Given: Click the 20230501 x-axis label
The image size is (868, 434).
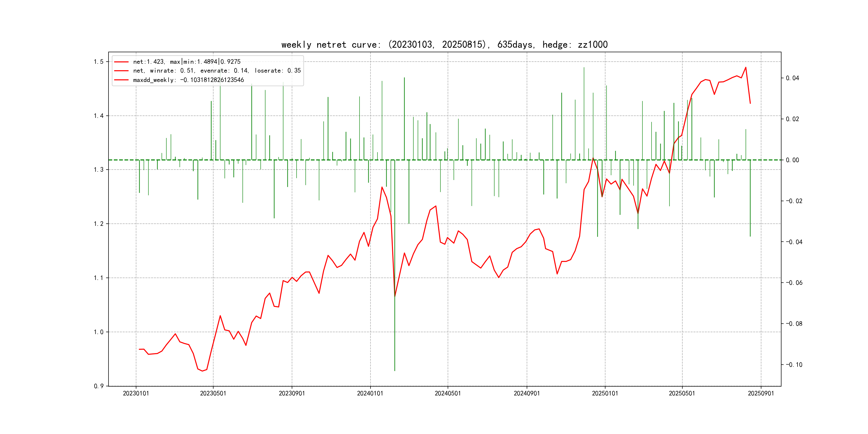Looking at the screenshot, I should click(213, 393).
